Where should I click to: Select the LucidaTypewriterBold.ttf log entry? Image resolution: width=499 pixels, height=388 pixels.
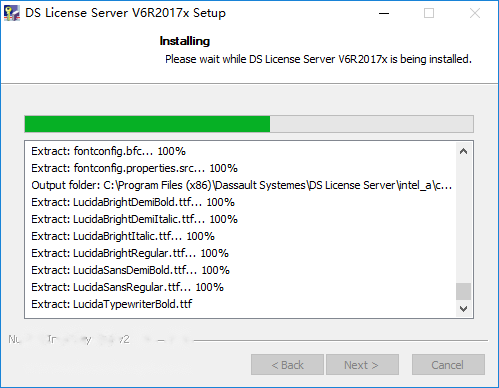[x=112, y=304]
